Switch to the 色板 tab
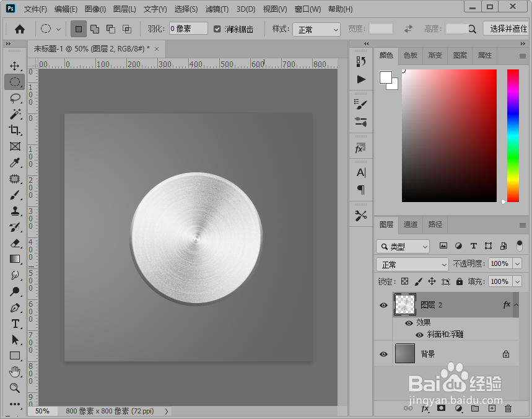 pyautogui.click(x=411, y=55)
